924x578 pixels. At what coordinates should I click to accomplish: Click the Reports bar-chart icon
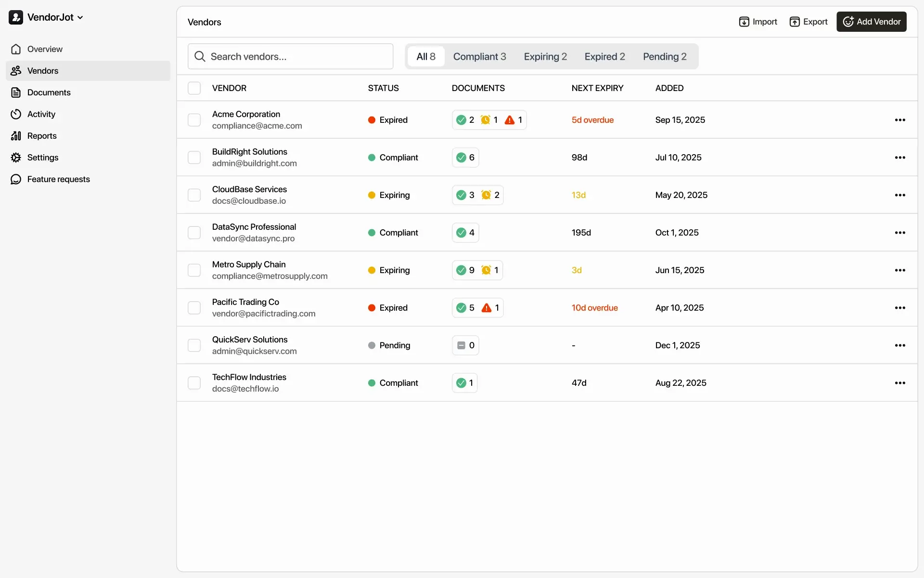pyautogui.click(x=16, y=136)
